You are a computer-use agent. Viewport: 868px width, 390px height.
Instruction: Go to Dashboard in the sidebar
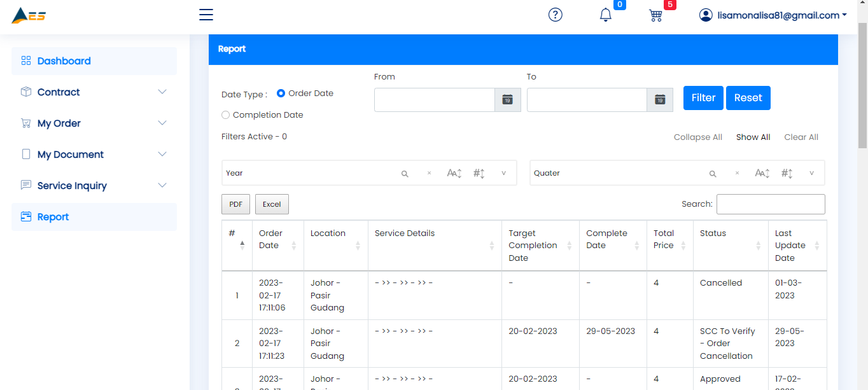point(94,61)
